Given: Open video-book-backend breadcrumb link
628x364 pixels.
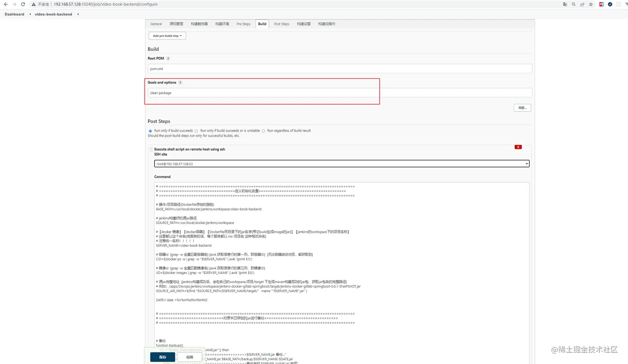Looking at the screenshot, I should tap(54, 14).
